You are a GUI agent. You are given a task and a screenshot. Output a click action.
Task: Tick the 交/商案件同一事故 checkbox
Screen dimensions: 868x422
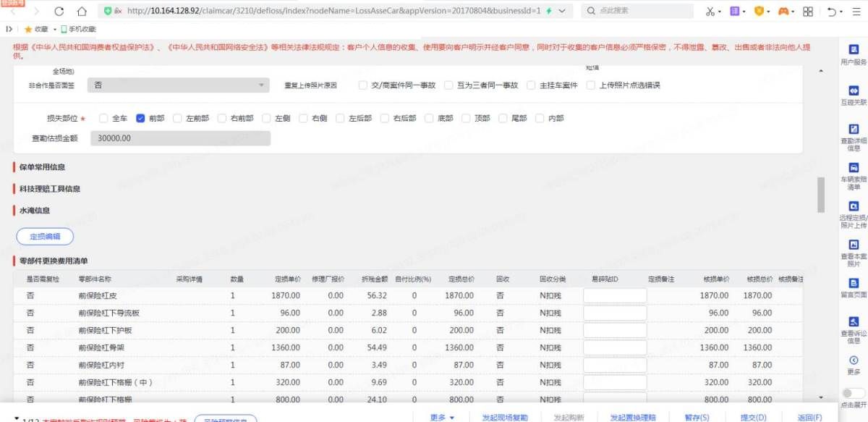tap(363, 85)
